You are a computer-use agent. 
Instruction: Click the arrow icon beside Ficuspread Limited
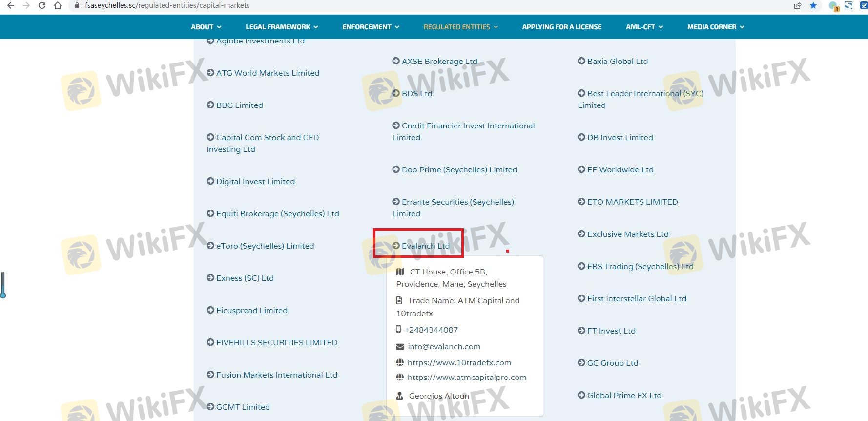tap(210, 310)
